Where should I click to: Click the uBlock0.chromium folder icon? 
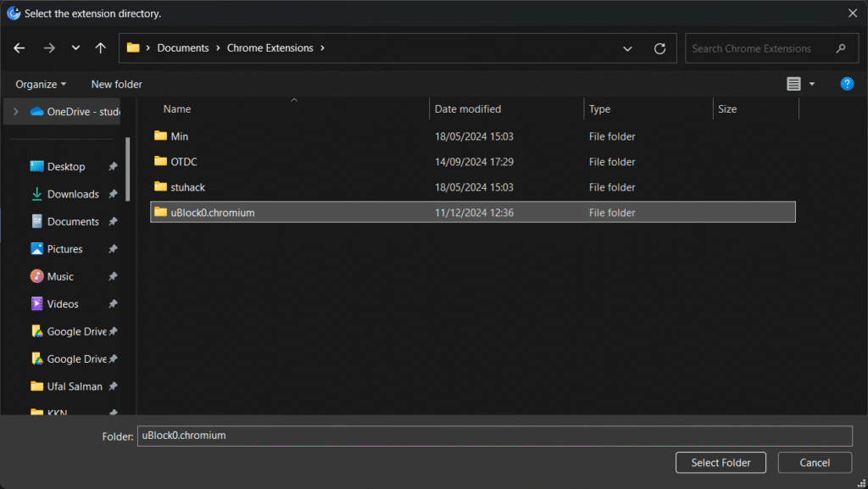(x=160, y=212)
